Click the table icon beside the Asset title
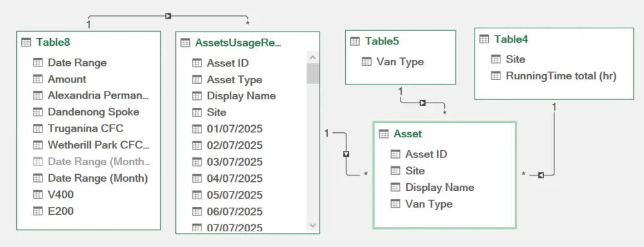This screenshot has height=247, width=644. [x=384, y=133]
